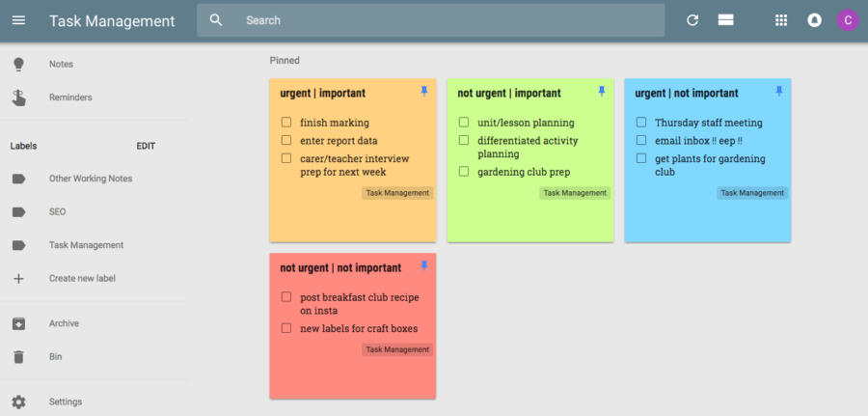Open the account avatar C
The image size is (868, 416).
(x=848, y=20)
